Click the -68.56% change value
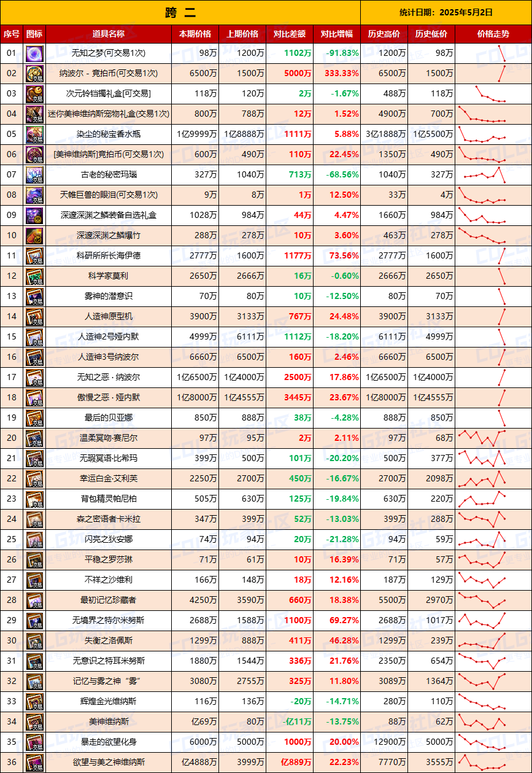Screen dimensions: 532x773 (x=343, y=174)
